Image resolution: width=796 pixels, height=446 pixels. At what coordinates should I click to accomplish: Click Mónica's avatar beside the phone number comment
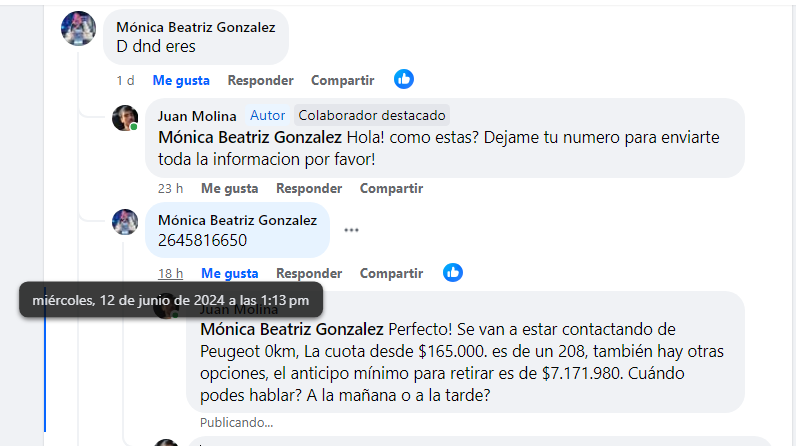pyautogui.click(x=124, y=222)
